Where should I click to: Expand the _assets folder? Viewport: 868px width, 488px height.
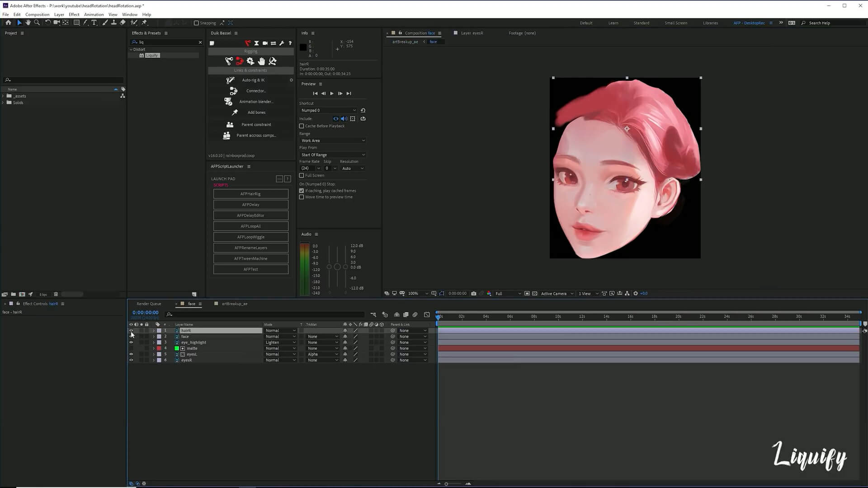(3, 96)
